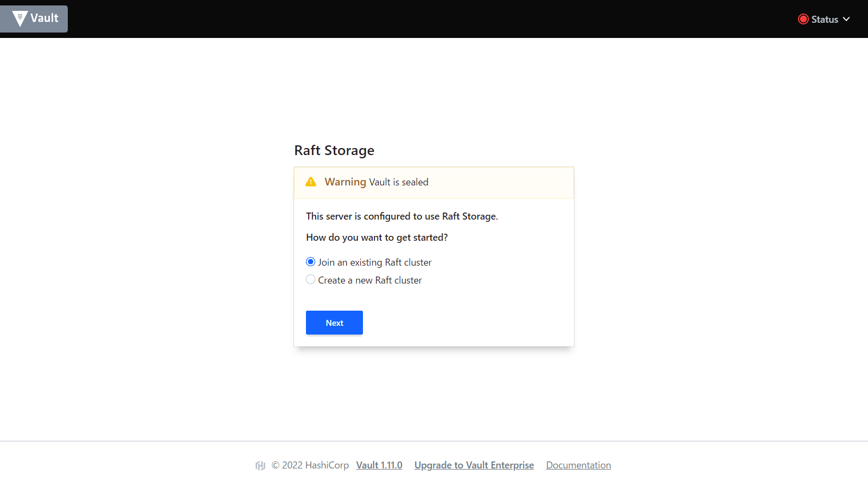Click the yellow warning triangle icon
Screen dimensions: 868x488
pos(311,182)
